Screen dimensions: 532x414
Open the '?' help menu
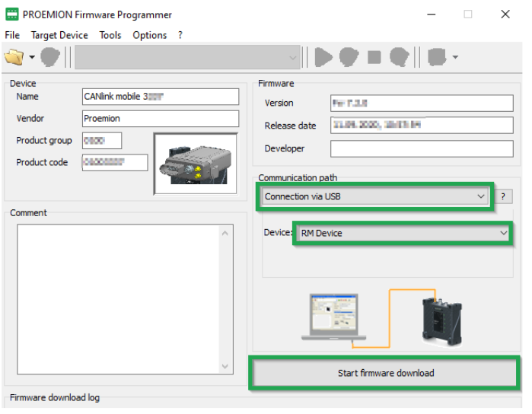[180, 35]
